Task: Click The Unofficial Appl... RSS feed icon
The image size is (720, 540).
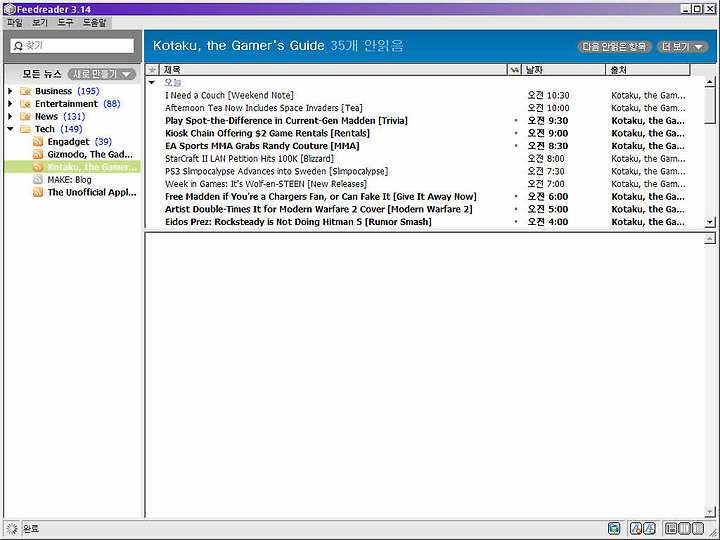Action: point(38,192)
